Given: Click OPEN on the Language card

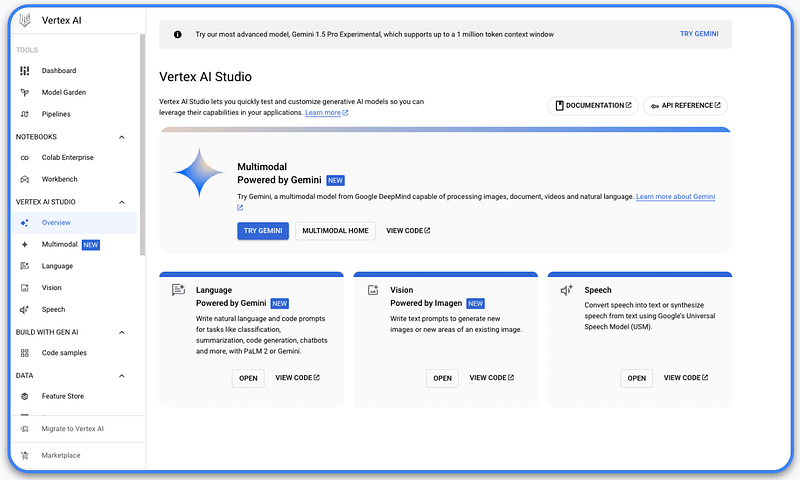Looking at the screenshot, I should click(x=248, y=378).
